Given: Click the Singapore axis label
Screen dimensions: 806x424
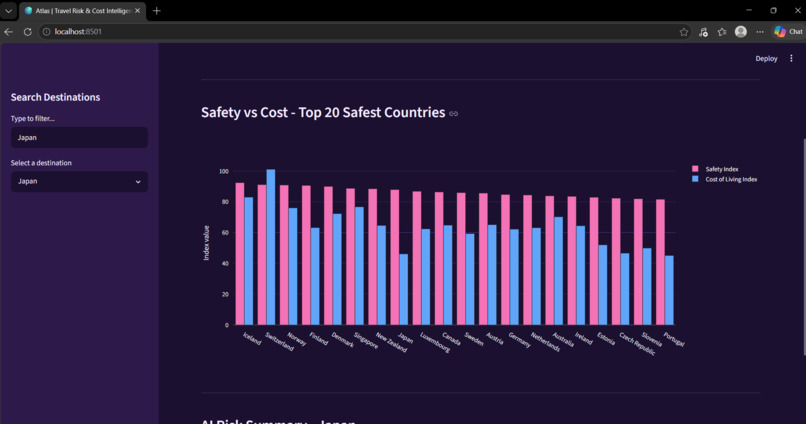Looking at the screenshot, I should tap(366, 341).
